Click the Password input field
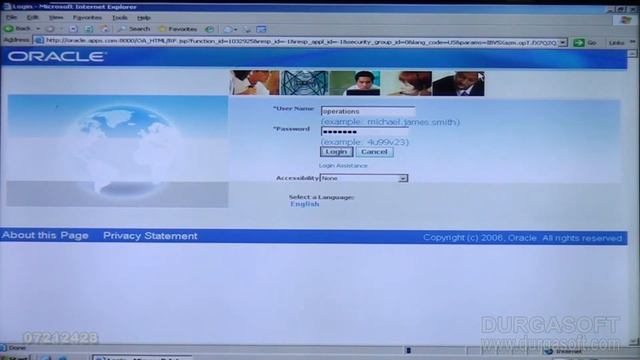The height and width of the screenshot is (360, 640). coord(364,131)
